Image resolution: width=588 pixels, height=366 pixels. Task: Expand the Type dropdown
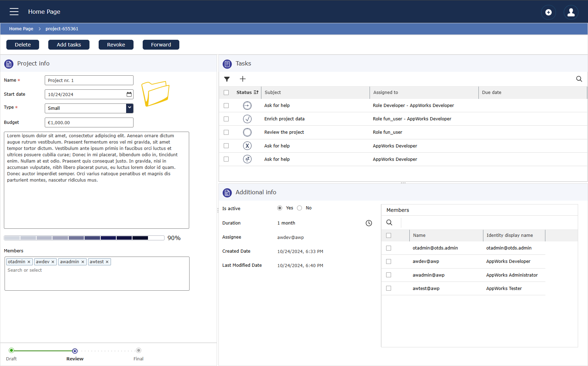[x=130, y=108]
